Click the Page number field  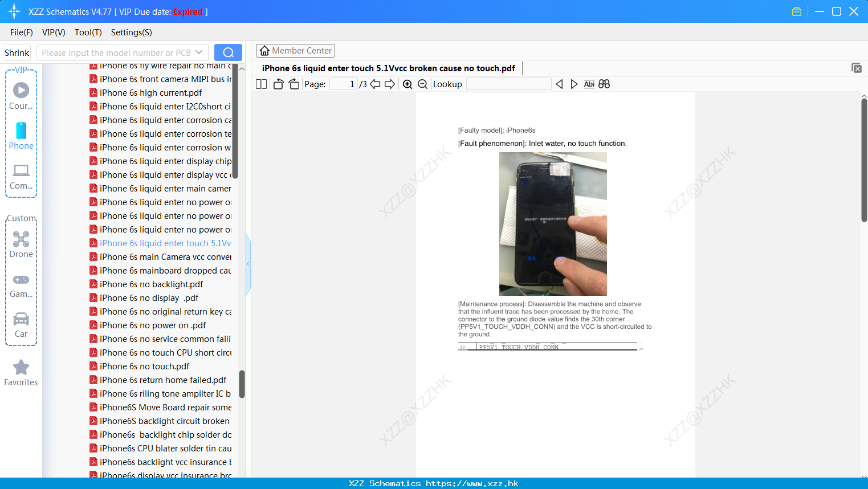click(344, 84)
